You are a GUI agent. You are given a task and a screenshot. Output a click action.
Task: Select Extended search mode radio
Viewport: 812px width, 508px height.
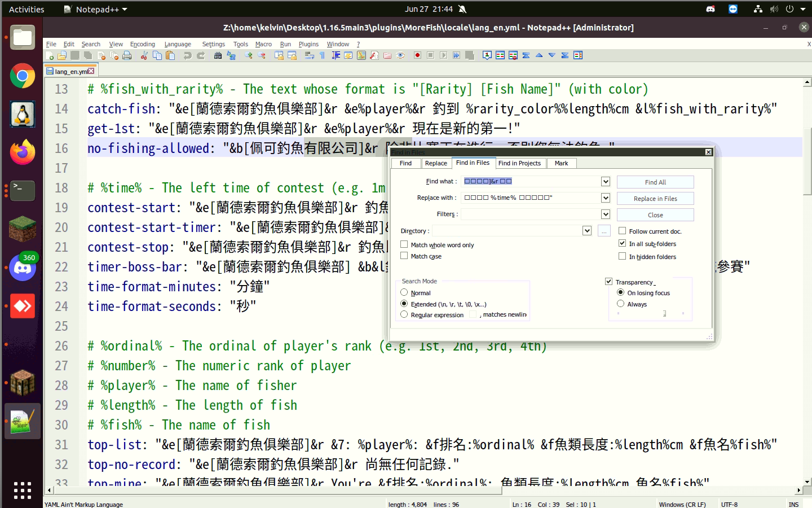[404, 304]
